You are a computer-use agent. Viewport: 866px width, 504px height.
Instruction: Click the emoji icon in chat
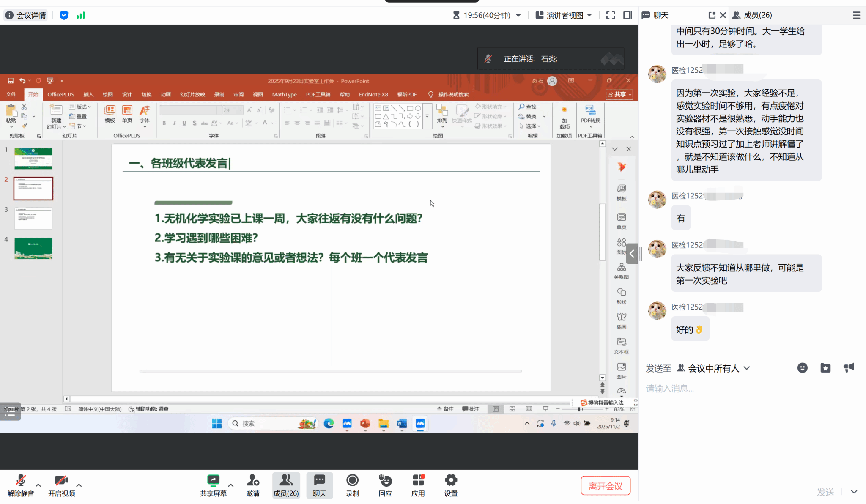802,368
